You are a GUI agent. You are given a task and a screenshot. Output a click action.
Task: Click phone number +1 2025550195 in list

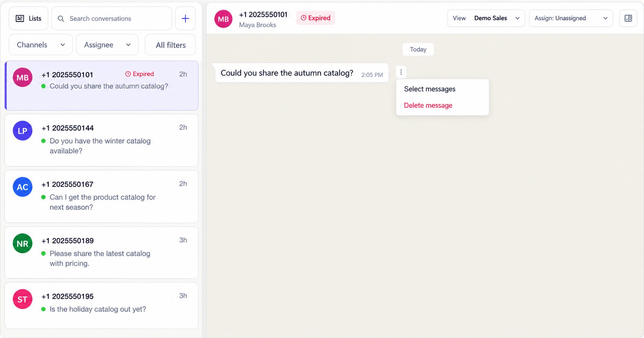tap(68, 296)
